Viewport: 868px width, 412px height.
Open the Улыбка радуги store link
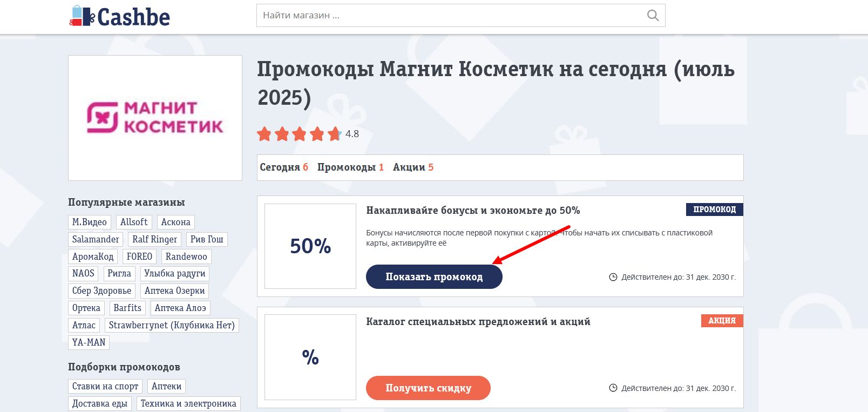[175, 273]
